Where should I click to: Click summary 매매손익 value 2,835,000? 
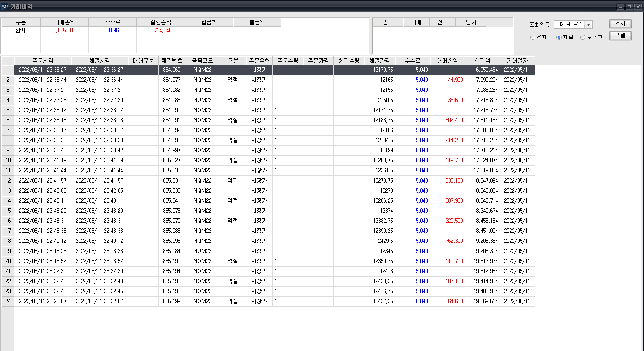coord(64,31)
